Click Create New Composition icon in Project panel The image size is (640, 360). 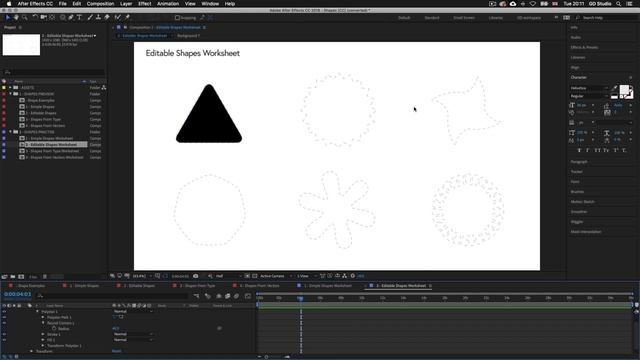tap(21, 276)
